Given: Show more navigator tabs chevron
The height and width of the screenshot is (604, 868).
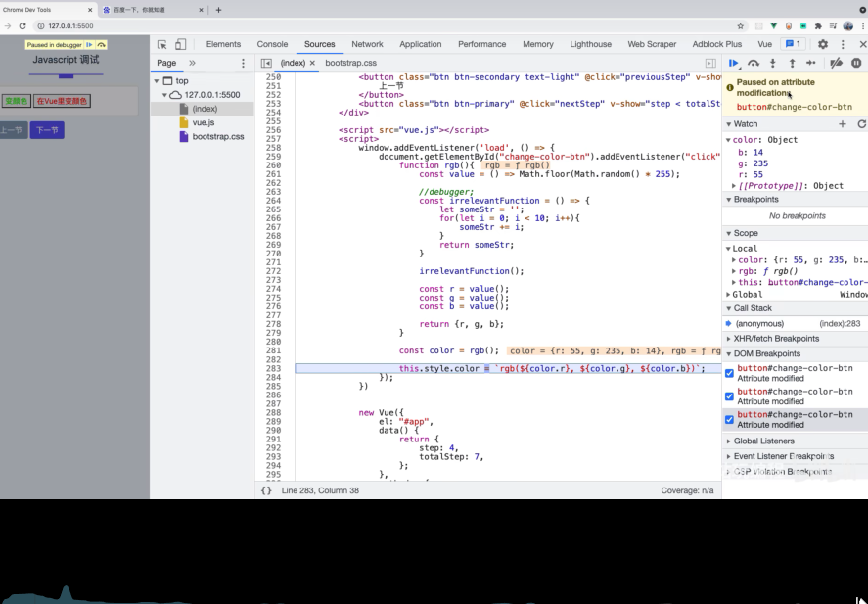Looking at the screenshot, I should click(x=192, y=63).
